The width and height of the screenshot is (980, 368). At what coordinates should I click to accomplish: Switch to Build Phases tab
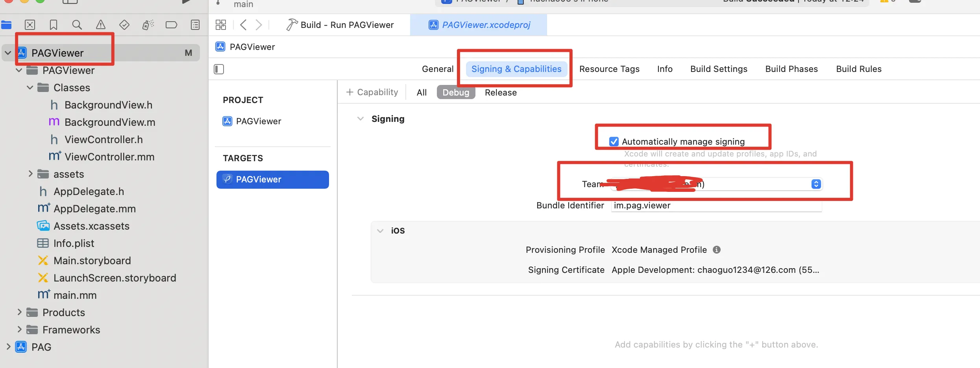791,69
